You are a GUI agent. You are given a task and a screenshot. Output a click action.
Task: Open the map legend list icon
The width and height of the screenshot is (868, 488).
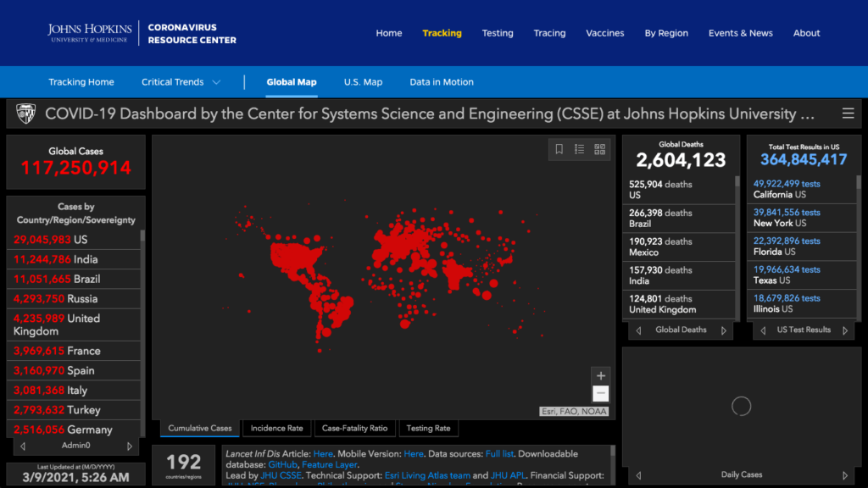pyautogui.click(x=579, y=149)
